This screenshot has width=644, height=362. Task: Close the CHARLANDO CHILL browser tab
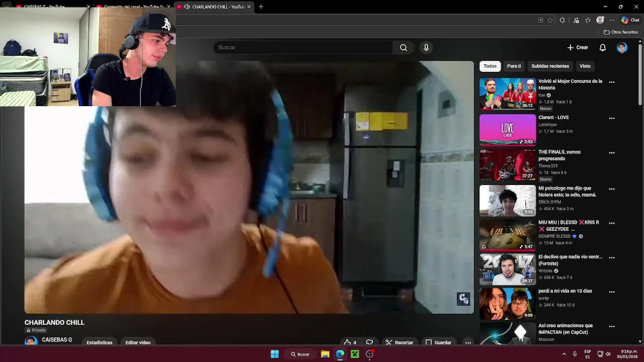(249, 7)
